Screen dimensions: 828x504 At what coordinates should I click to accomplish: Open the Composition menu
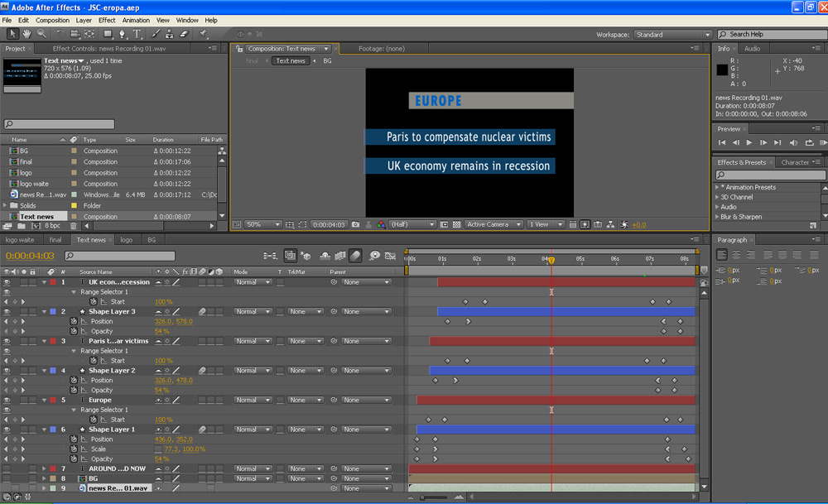click(x=52, y=20)
